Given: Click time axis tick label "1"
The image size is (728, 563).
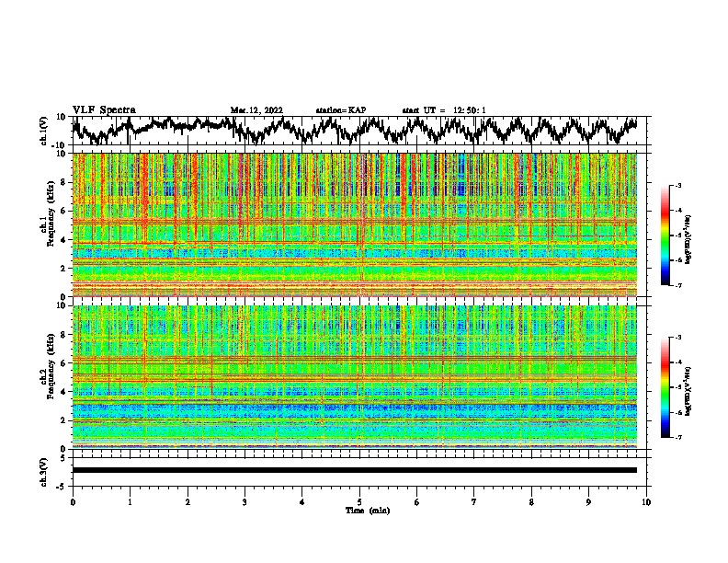Looking at the screenshot, I should tap(130, 502).
